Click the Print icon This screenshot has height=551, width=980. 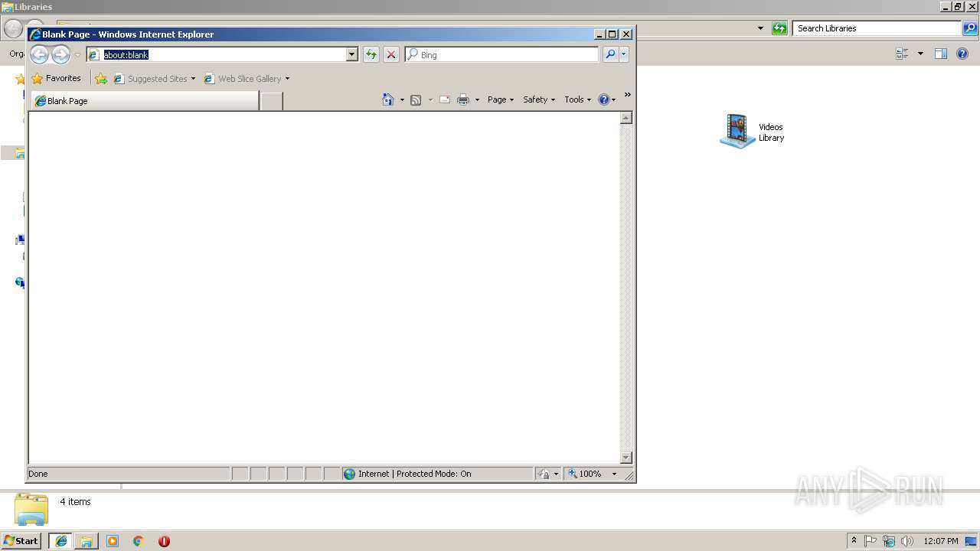click(x=463, y=99)
